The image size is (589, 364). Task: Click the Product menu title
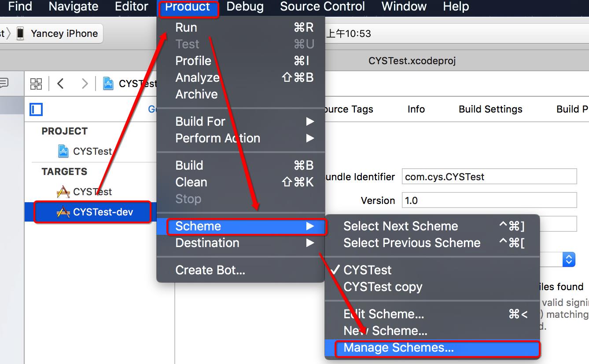point(188,7)
